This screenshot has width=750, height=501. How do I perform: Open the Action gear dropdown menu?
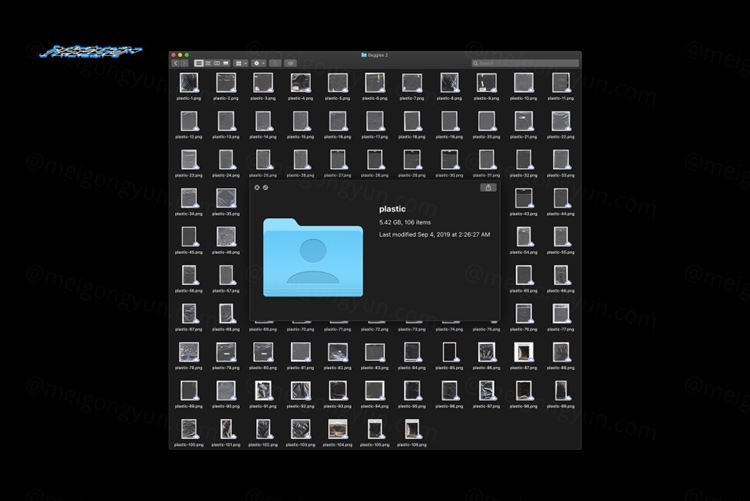click(x=258, y=63)
